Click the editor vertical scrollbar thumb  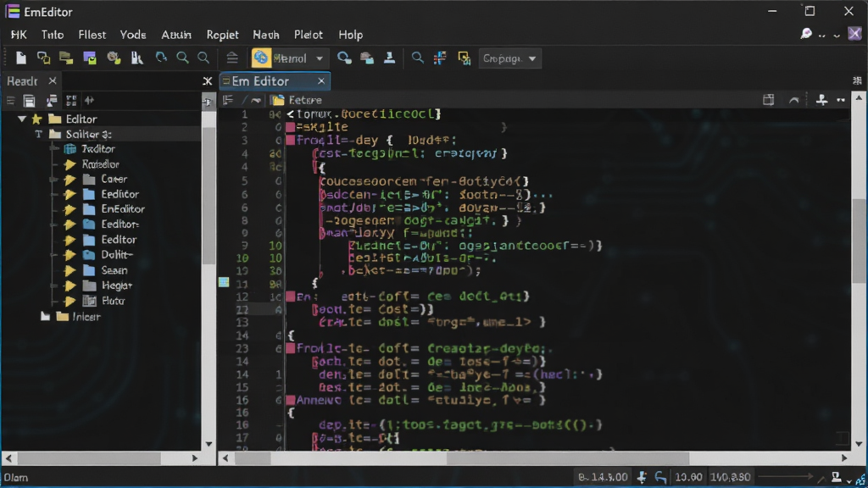pos(859,241)
